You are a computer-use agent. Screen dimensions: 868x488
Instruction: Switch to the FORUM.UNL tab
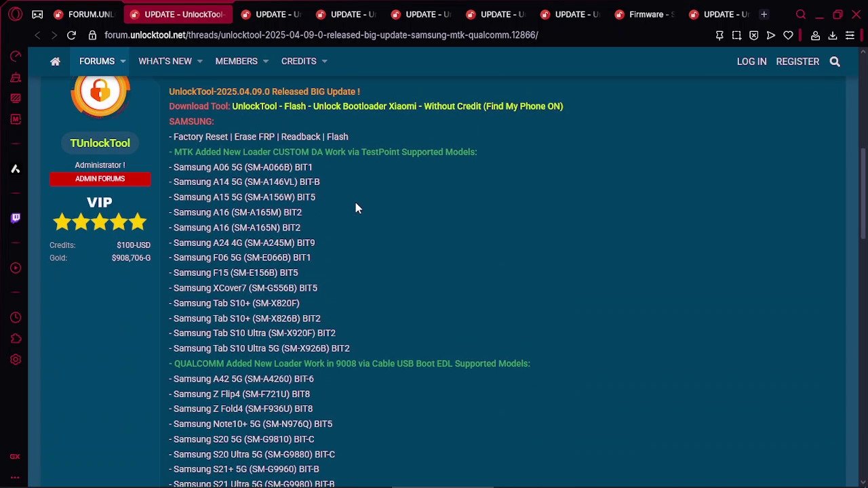[85, 14]
